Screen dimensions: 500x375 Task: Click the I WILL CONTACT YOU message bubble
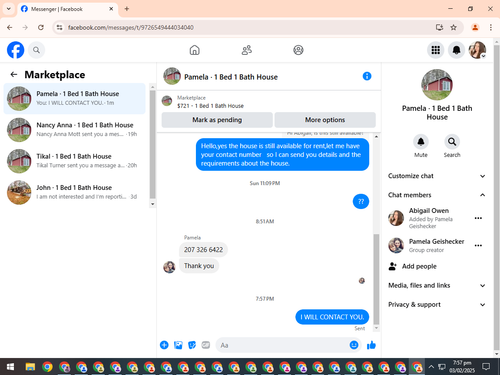tap(332, 317)
